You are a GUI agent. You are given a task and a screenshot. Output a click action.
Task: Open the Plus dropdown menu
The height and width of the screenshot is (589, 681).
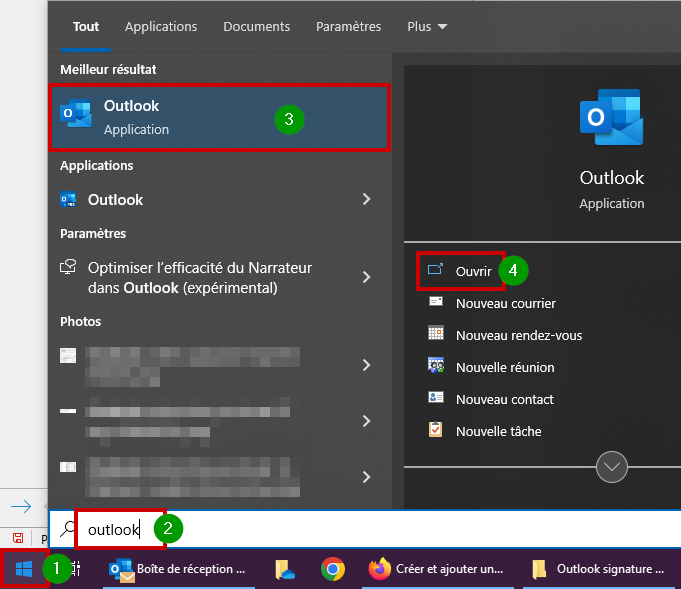(x=427, y=26)
